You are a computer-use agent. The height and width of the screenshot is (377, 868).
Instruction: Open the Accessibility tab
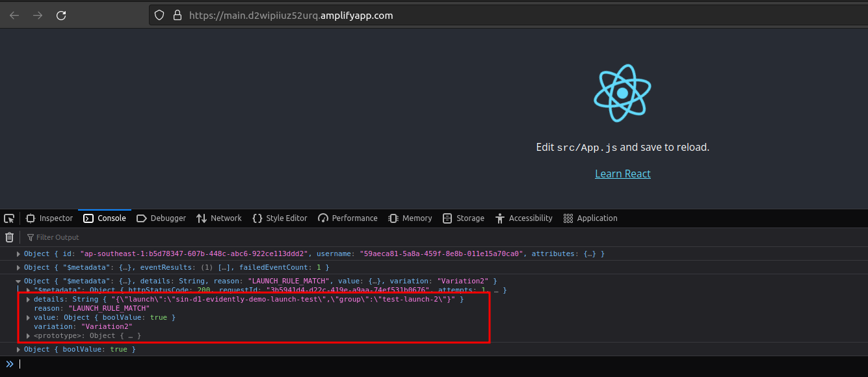point(524,218)
